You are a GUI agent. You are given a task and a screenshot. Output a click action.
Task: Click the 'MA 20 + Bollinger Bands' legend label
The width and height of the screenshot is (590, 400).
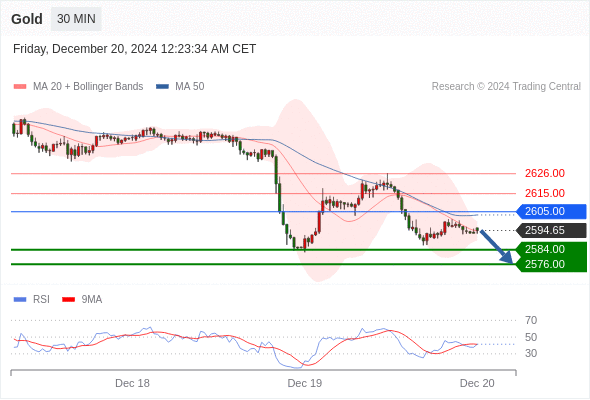pos(88,87)
